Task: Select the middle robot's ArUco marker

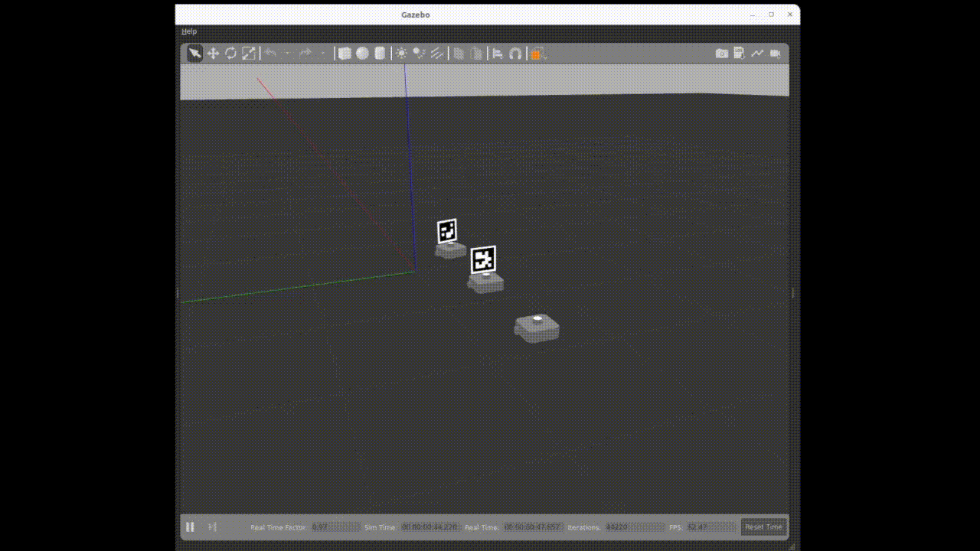Action: click(x=483, y=259)
